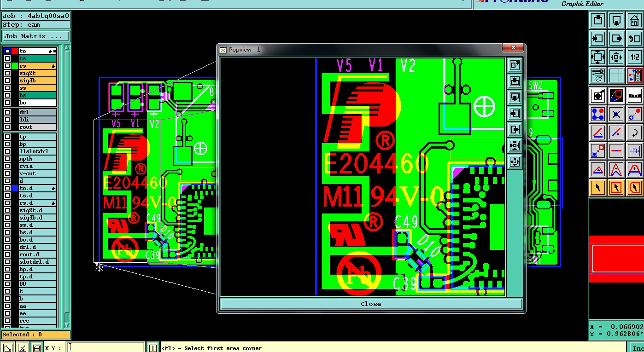The height and width of the screenshot is (352, 644).
Task: Select the plain arrow pointer select tool
Action: [598, 187]
